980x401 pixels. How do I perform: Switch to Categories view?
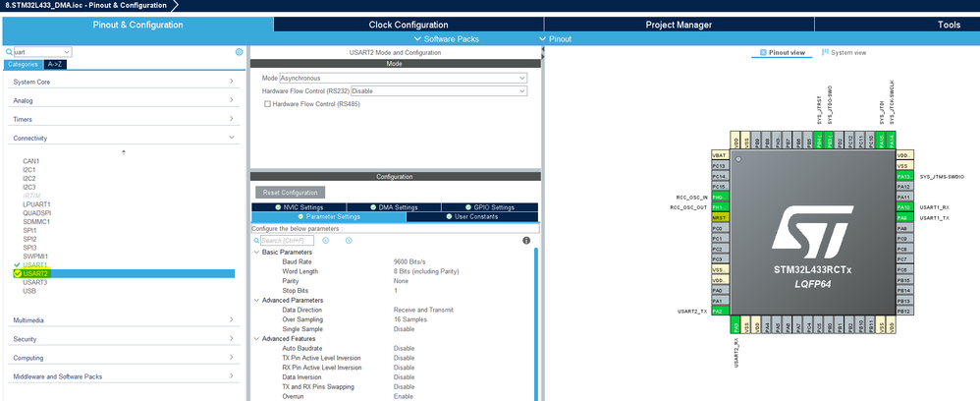(24, 65)
